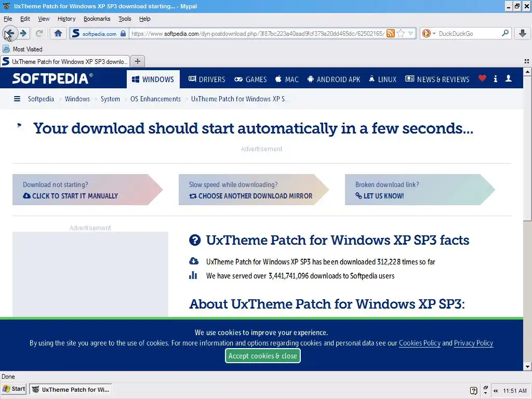
Task: Open the View menu
Action: tap(44, 19)
